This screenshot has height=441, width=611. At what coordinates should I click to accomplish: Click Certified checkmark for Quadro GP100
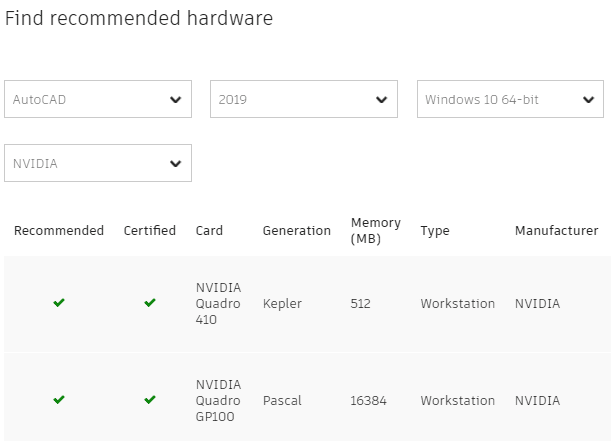150,400
